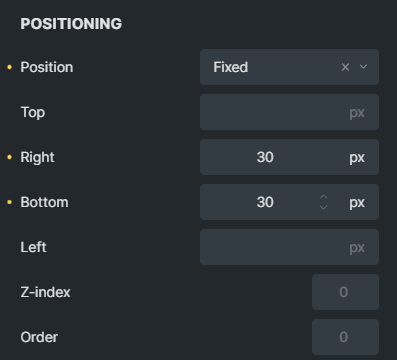Click the Z-index number field
Viewport: 397px width, 360px height.
click(345, 292)
